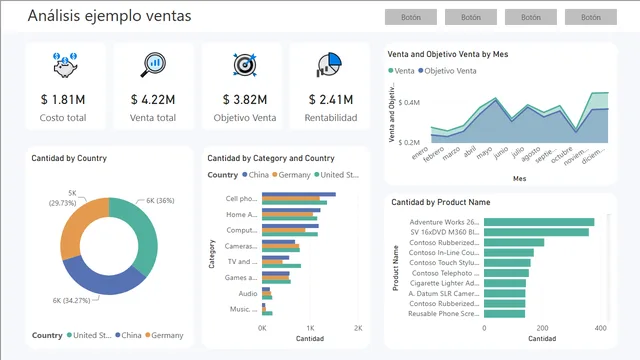
Task: Select the SV 16xDVD M360 Bl... product bar
Action: click(536, 232)
